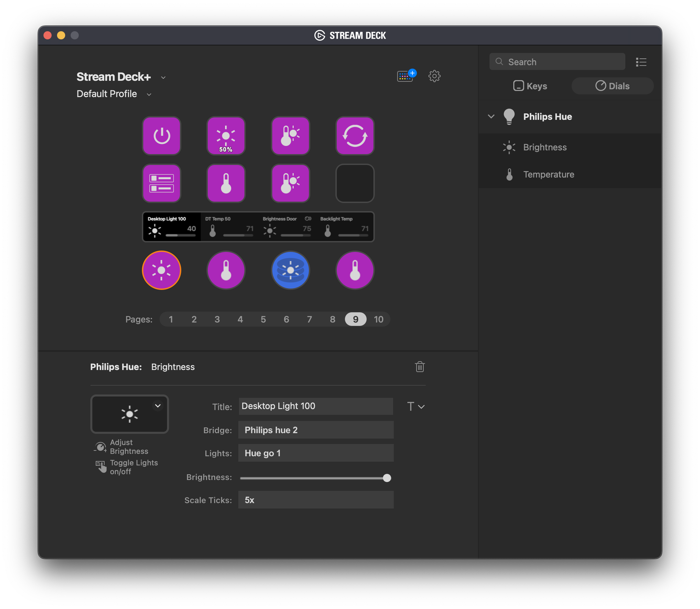Go to page 10
Viewport: 700px width, 609px height.
(378, 319)
